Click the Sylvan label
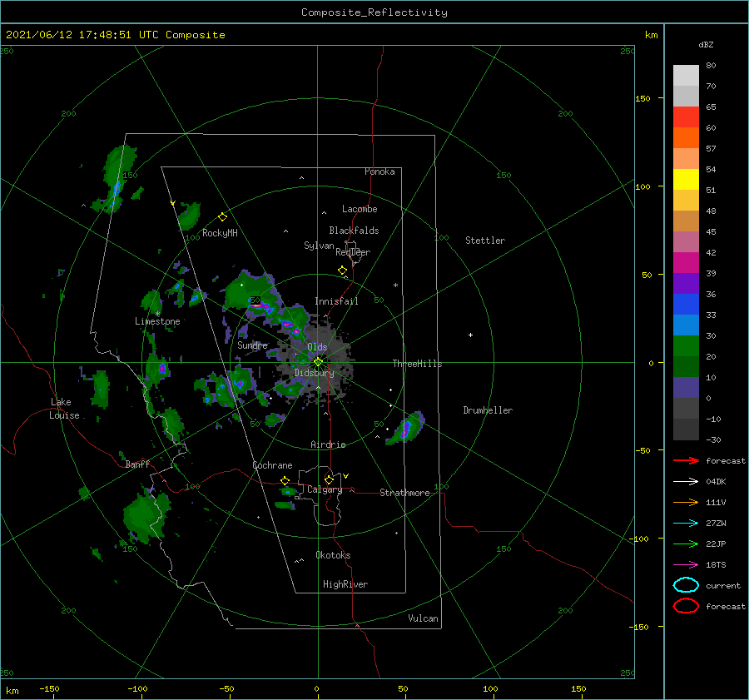Image resolution: width=749 pixels, height=700 pixels. click(x=319, y=246)
